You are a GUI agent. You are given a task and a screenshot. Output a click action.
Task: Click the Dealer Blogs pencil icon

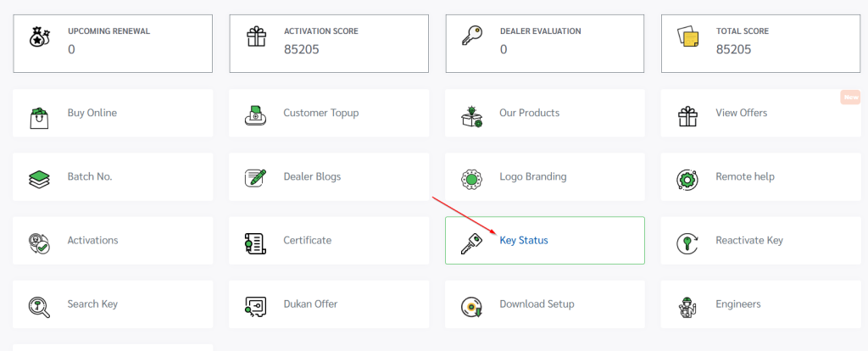pos(255,177)
